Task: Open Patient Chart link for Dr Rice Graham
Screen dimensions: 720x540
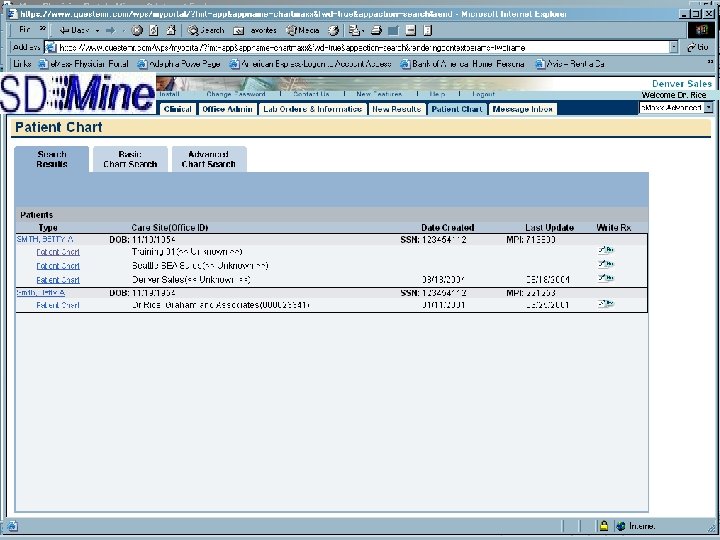Action: 58,305
